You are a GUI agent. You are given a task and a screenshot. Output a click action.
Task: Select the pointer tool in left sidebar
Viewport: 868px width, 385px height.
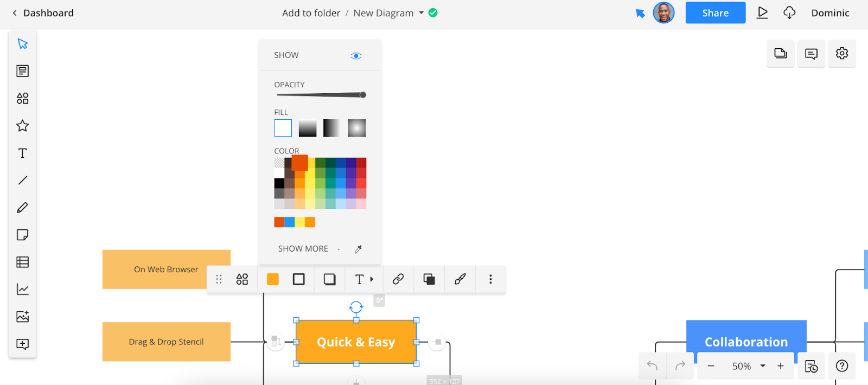[x=22, y=44]
